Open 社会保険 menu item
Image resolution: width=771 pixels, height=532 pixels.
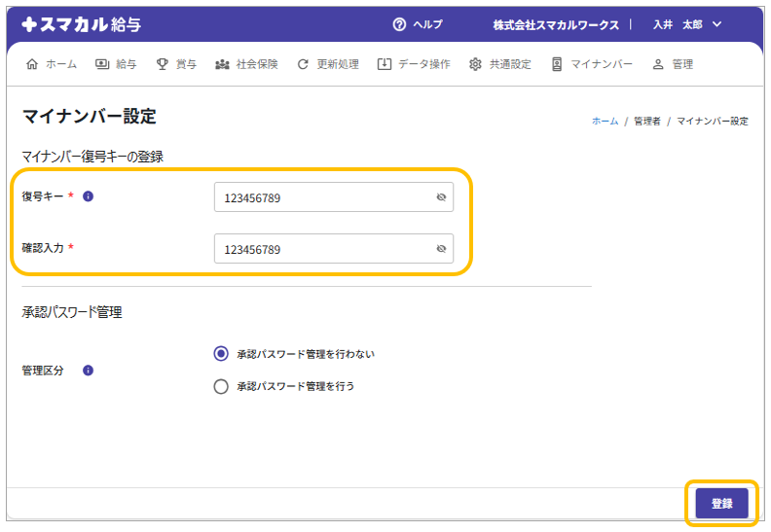pyautogui.click(x=246, y=64)
